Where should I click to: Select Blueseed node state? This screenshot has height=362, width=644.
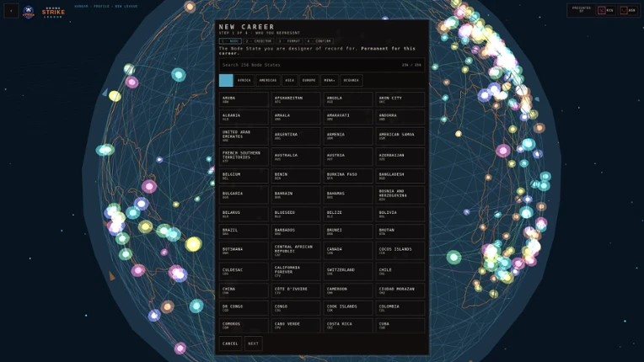pos(296,214)
